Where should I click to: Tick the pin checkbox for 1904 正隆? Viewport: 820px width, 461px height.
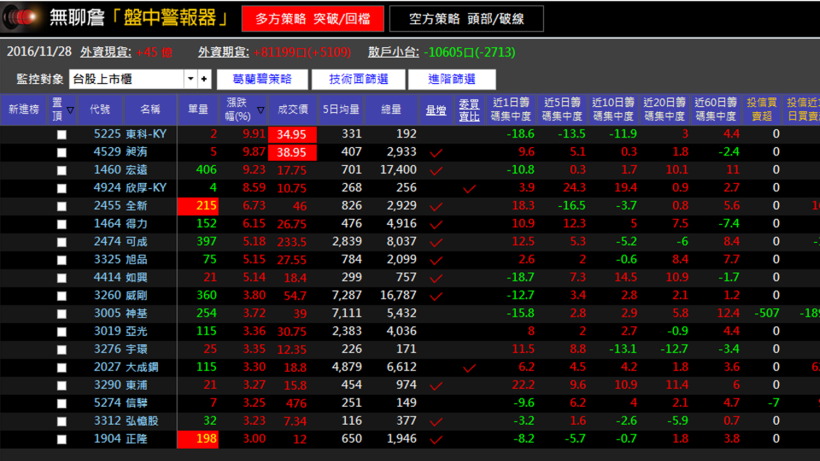[62, 440]
